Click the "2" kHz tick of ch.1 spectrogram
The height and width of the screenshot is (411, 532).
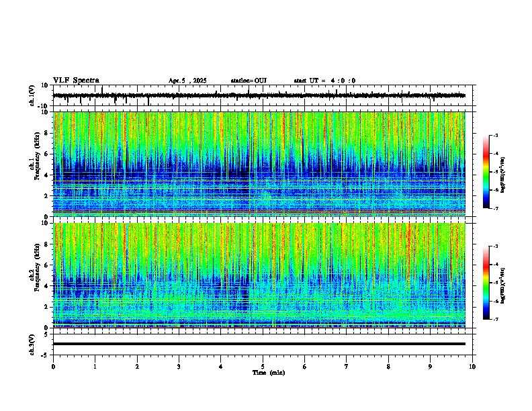(47, 195)
